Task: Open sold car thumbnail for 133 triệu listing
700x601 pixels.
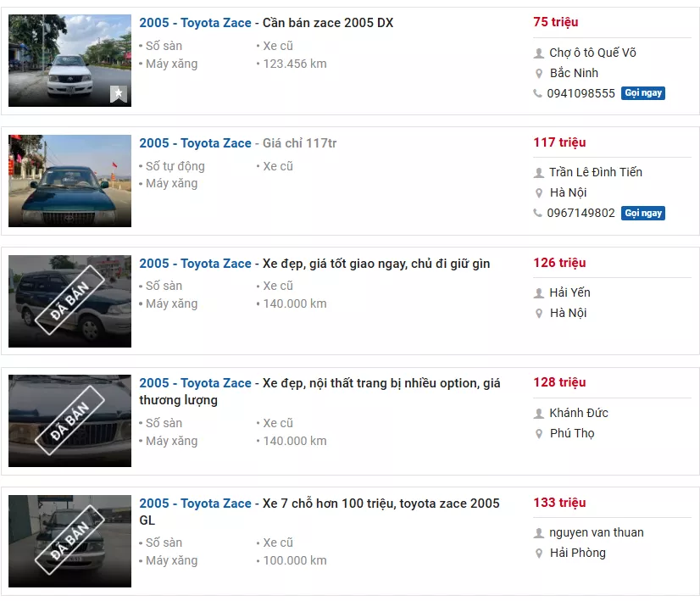Action: coord(69,541)
